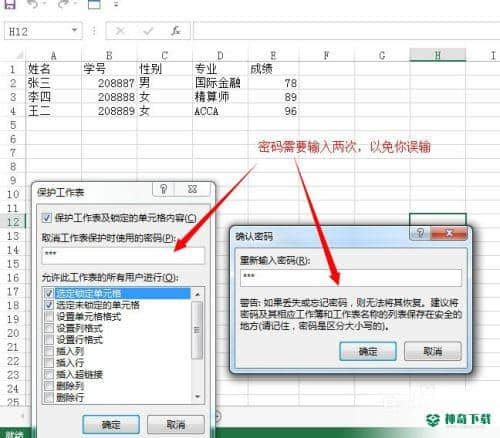
Task: Click the cancel entry X icon in formula bar
Action: click(x=120, y=31)
